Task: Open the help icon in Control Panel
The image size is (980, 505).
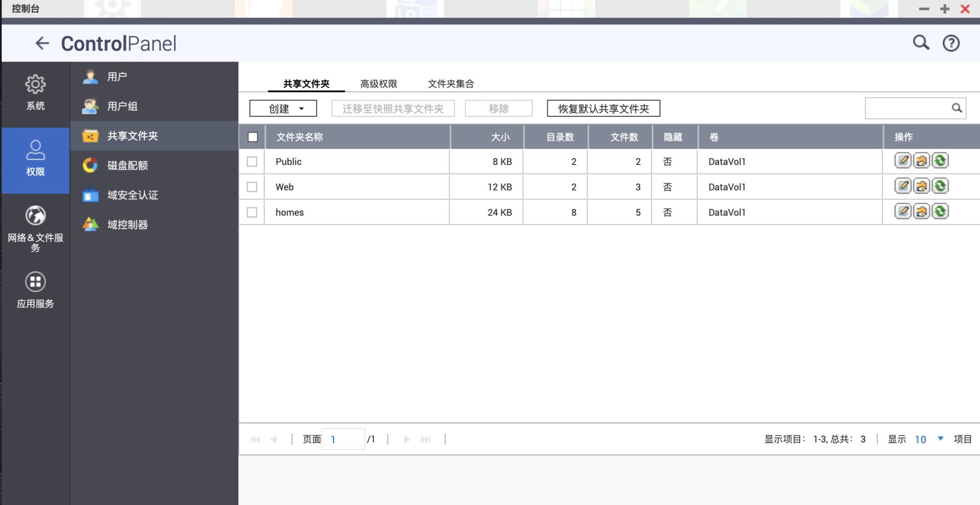Action: click(x=951, y=43)
